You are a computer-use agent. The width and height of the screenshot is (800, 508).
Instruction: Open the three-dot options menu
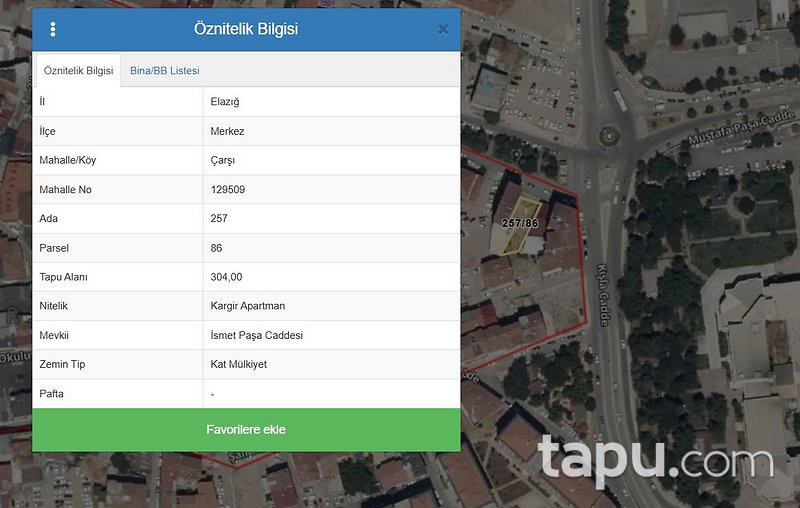point(53,29)
